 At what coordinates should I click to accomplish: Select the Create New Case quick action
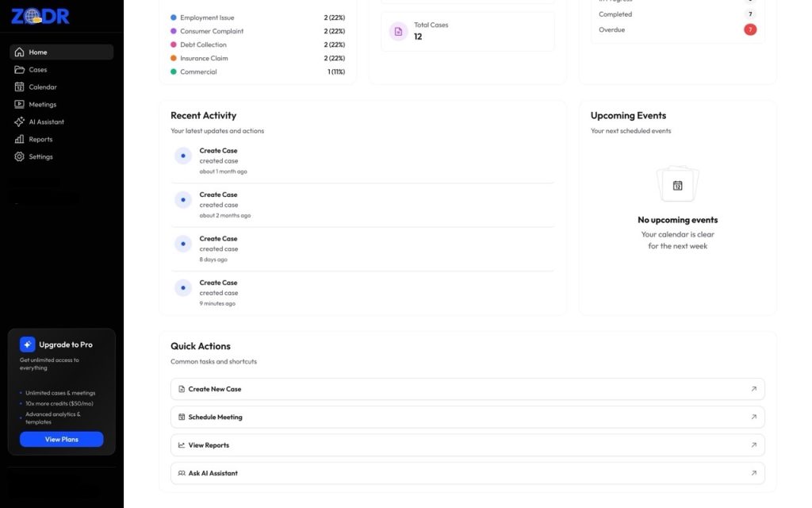click(x=214, y=389)
